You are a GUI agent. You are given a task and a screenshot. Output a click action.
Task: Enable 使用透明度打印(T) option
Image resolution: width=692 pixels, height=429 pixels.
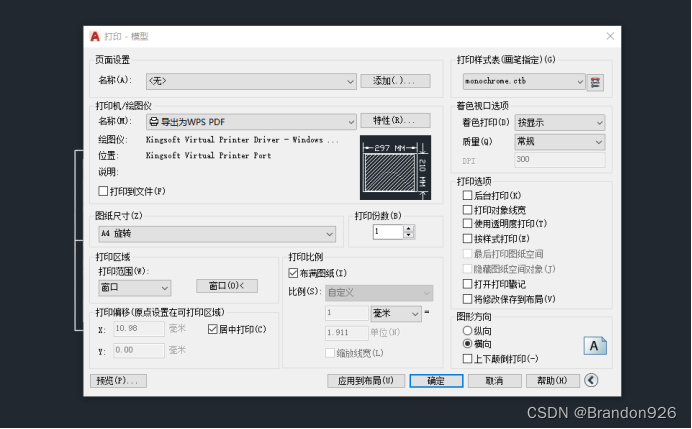point(467,224)
